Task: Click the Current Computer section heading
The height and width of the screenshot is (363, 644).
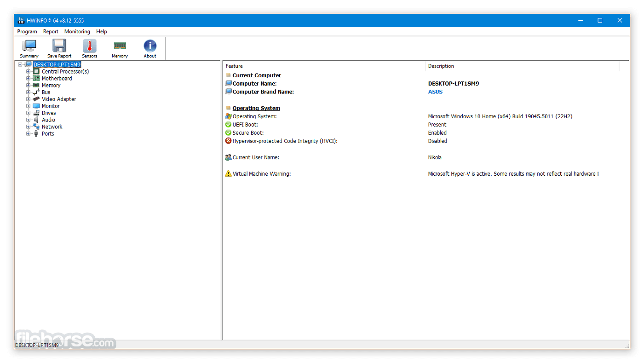Action: 257,75
